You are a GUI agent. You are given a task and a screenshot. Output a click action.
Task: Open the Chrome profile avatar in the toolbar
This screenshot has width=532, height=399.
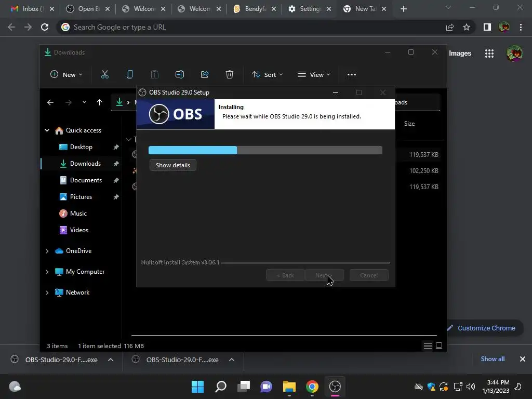504,27
